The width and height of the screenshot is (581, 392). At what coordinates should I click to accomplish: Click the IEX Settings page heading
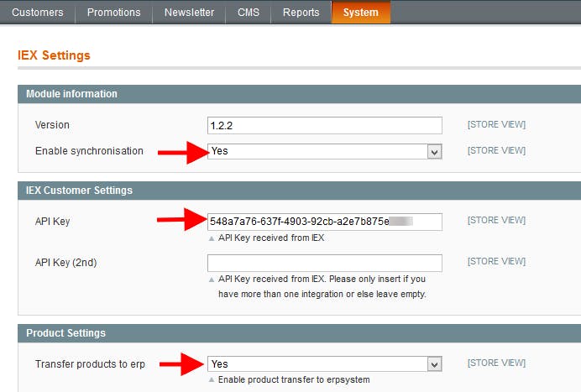click(x=54, y=55)
